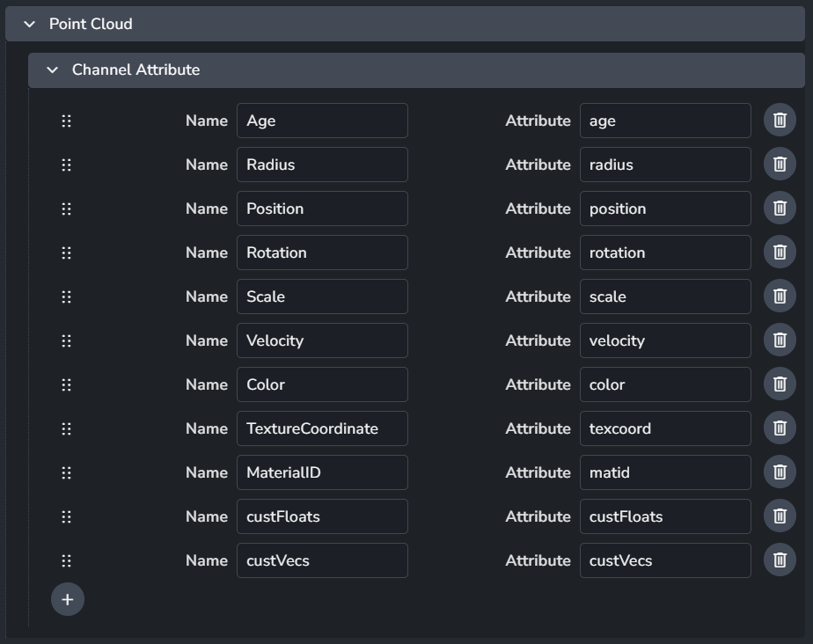Screen dimensions: 813x644
Task: Click the Color row grip handle
Action: pos(66,384)
